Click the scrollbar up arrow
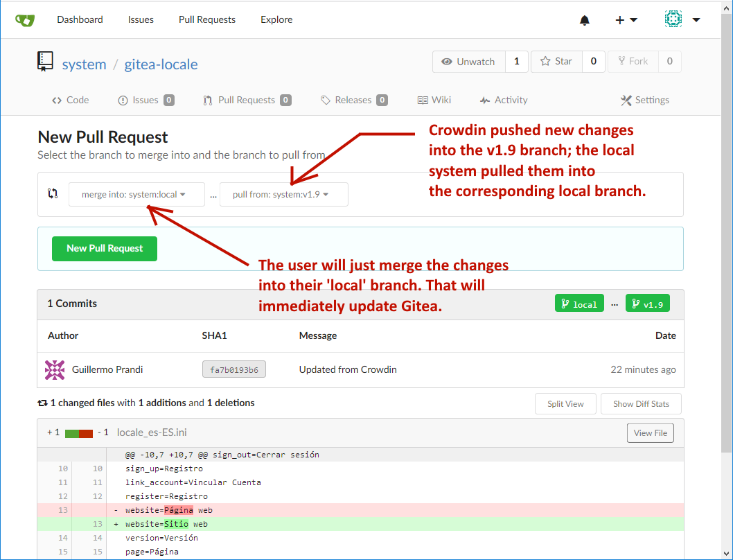The width and height of the screenshot is (733, 560). (x=727, y=6)
